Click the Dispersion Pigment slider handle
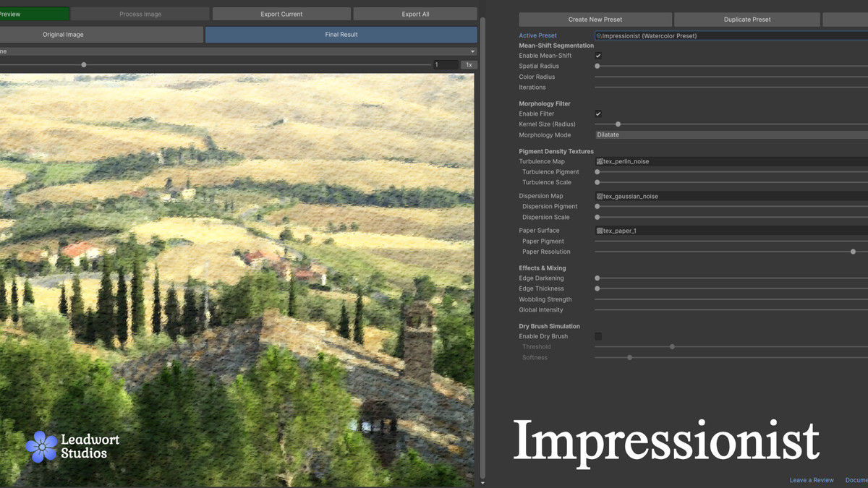This screenshot has height=488, width=868. 597,207
